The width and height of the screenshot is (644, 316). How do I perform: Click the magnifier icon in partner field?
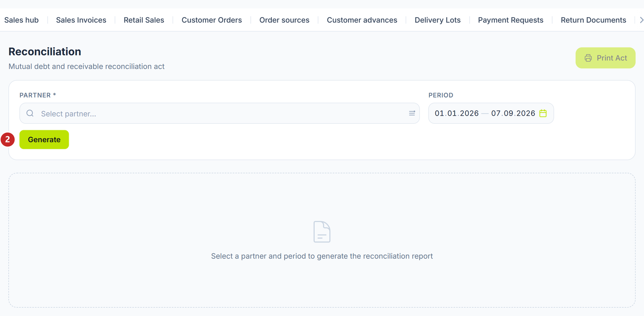click(30, 114)
